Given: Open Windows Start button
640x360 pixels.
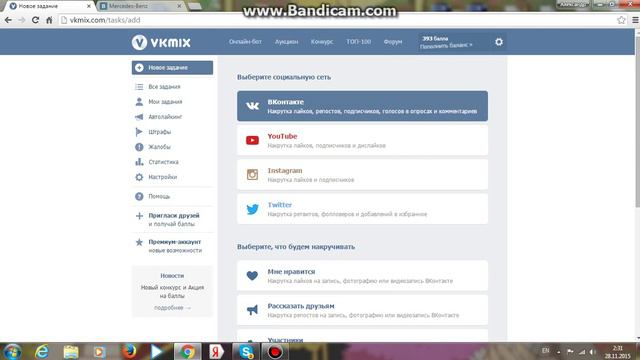Looking at the screenshot, I should tap(12, 351).
